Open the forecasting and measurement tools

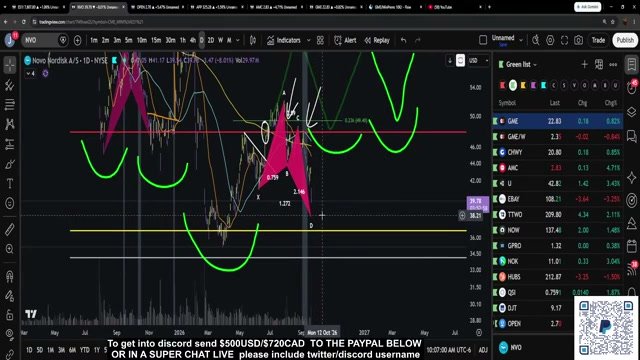(x=10, y=144)
